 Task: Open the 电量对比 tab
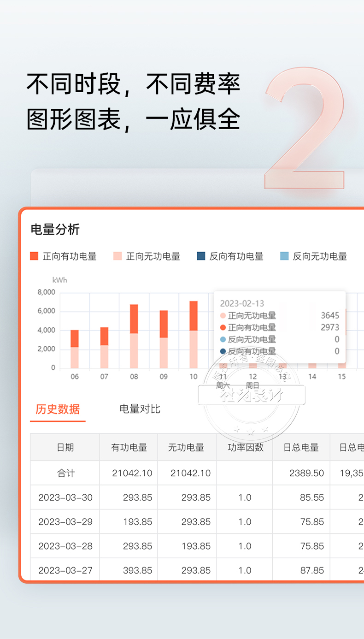[x=140, y=409]
